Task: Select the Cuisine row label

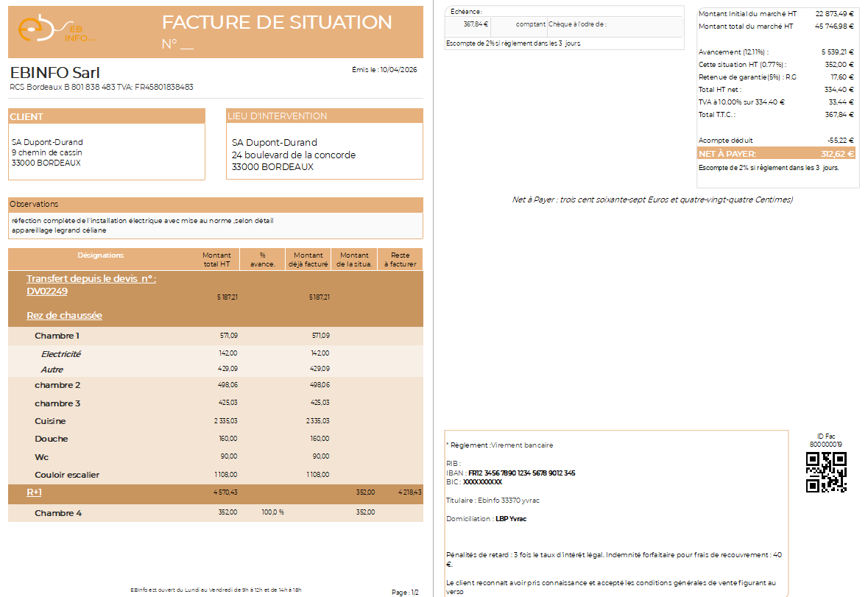Action: (50, 421)
